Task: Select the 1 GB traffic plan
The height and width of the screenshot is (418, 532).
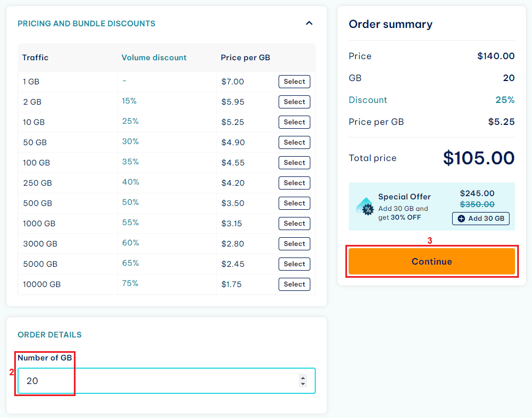Action: click(294, 82)
